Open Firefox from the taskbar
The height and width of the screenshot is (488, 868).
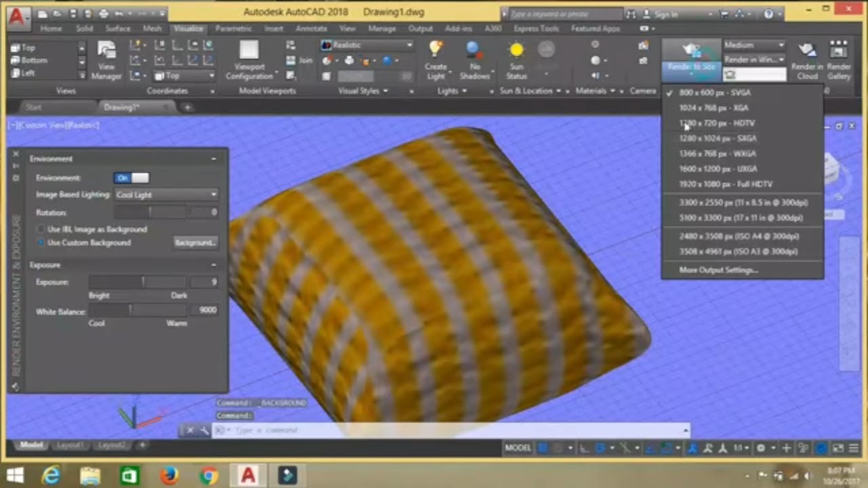tap(168, 476)
